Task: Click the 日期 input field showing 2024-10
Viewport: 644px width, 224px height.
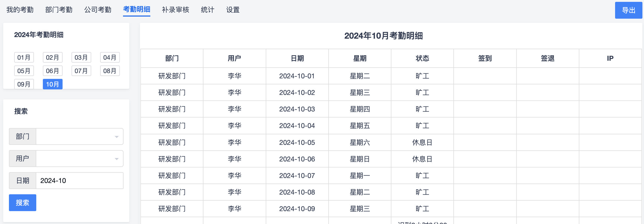Action: pos(79,181)
